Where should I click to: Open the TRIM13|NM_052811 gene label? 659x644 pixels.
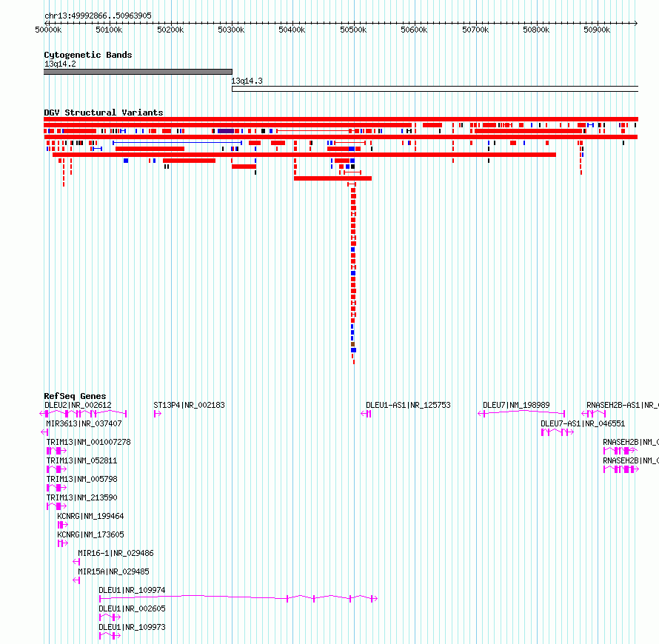82,460
